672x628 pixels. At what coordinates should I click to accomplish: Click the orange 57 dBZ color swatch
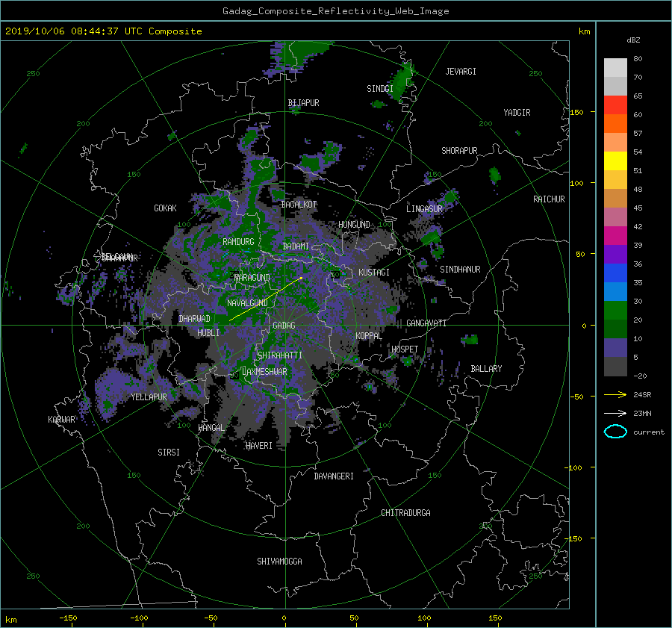tap(615, 123)
